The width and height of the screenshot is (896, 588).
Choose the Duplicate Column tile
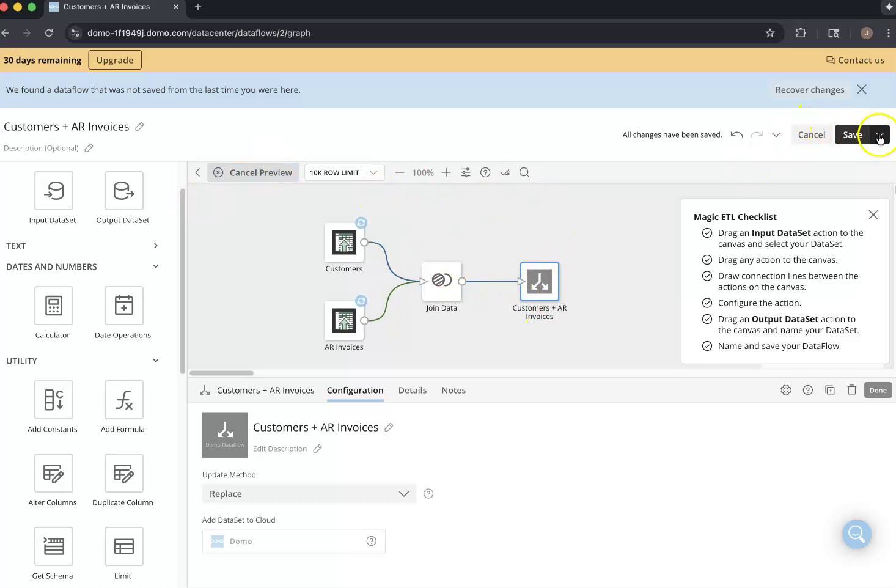(123, 473)
